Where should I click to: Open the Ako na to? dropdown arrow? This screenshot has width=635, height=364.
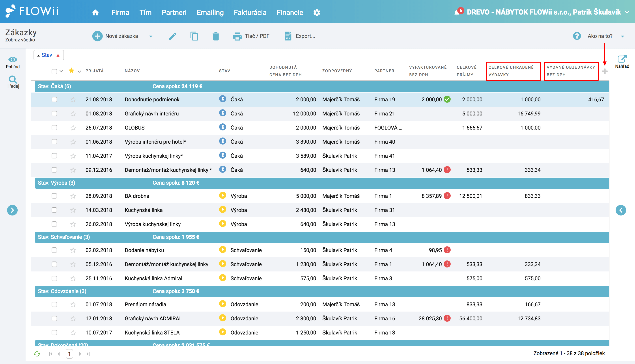point(622,36)
